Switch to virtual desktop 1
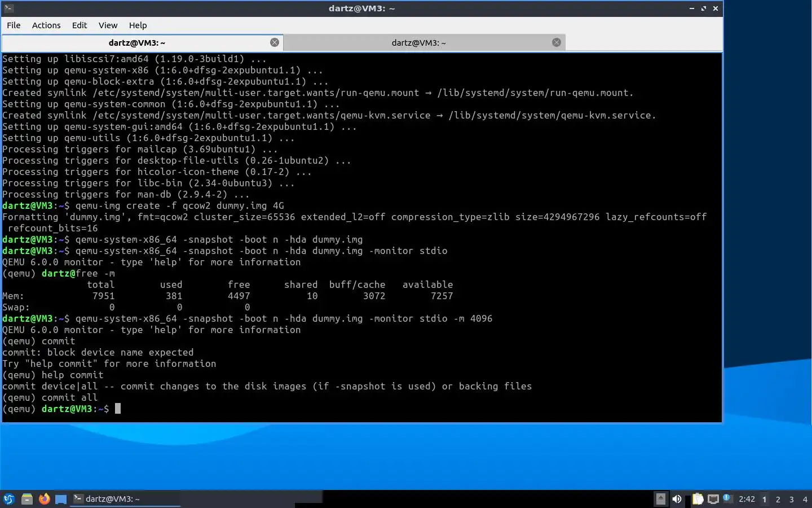812x508 pixels. (765, 500)
